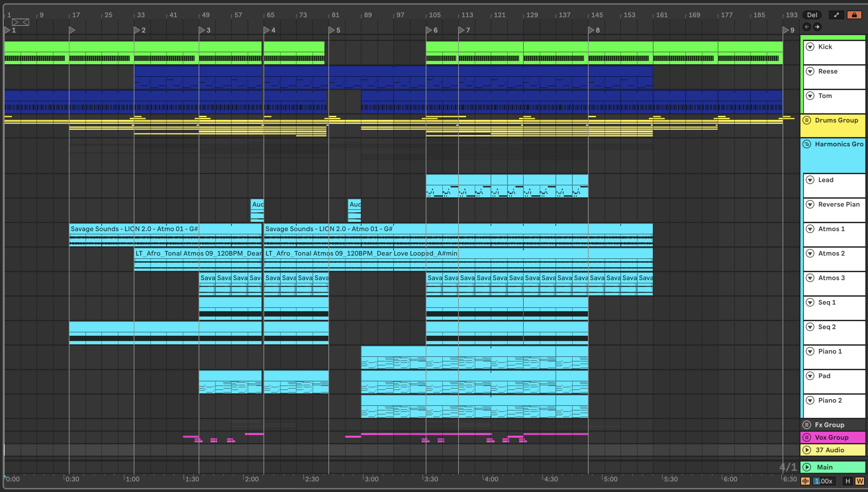This screenshot has height=492, width=868.
Task: Click Main track play icon
Action: coord(807,467)
